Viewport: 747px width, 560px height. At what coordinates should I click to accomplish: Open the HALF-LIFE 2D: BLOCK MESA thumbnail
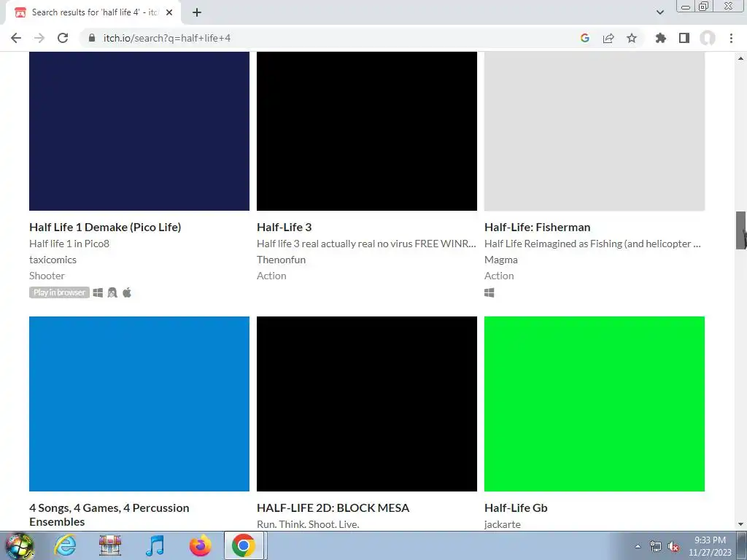(367, 404)
